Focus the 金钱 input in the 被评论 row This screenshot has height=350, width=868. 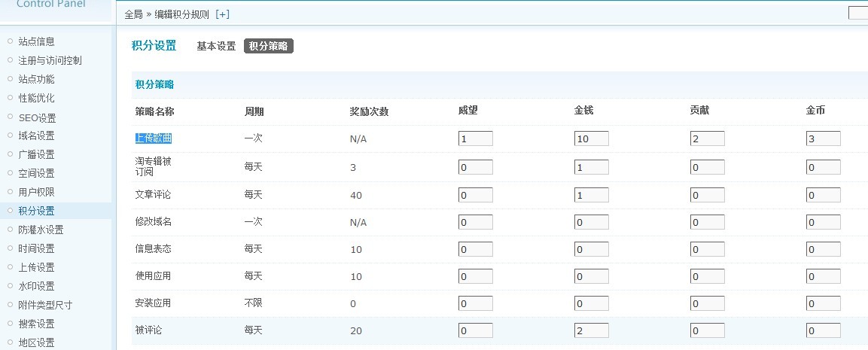pyautogui.click(x=591, y=330)
